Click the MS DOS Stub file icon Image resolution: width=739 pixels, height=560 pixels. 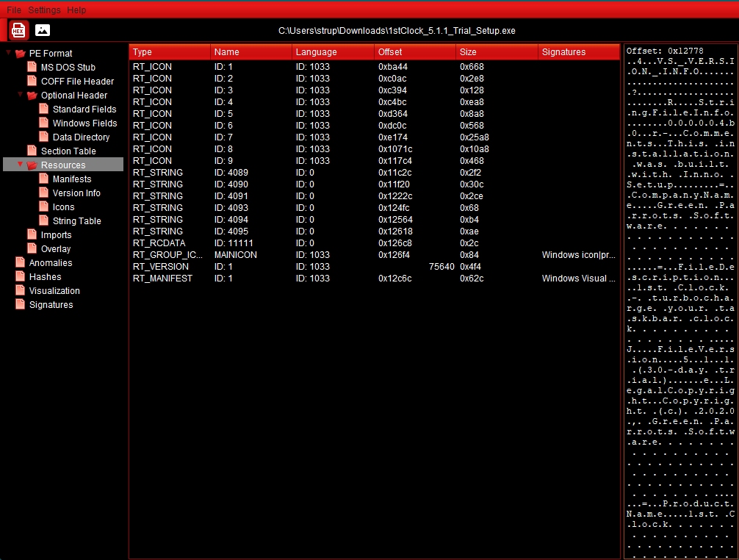pyautogui.click(x=32, y=67)
